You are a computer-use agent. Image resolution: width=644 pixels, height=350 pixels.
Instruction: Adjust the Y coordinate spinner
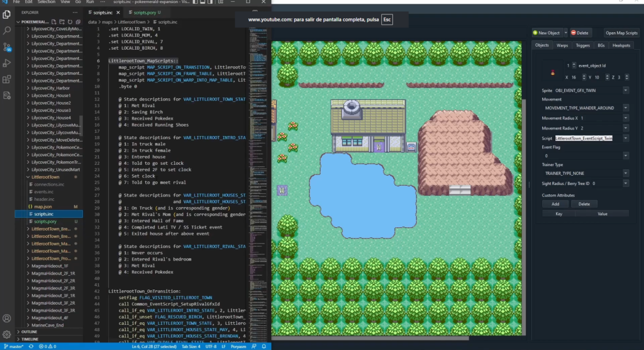click(607, 77)
